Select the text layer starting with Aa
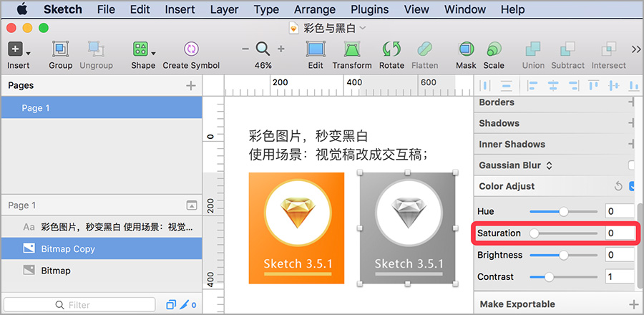This screenshot has height=315, width=644. point(102,227)
